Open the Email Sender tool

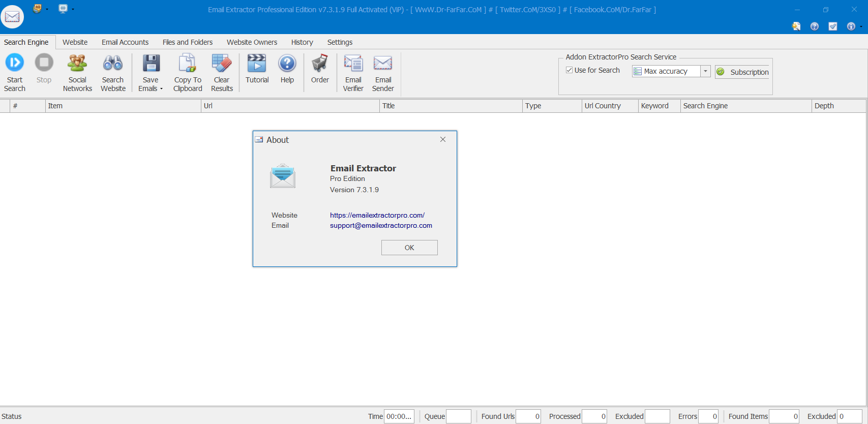[x=383, y=63]
